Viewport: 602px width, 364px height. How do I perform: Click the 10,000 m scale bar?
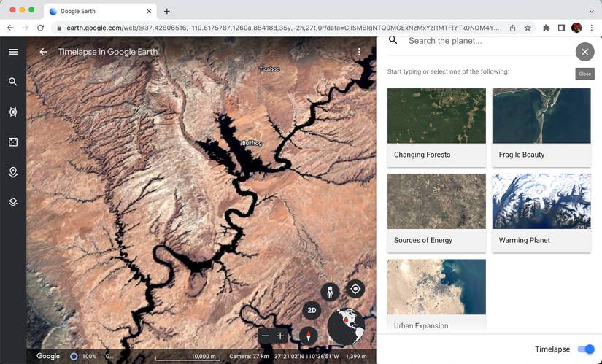[x=188, y=357]
